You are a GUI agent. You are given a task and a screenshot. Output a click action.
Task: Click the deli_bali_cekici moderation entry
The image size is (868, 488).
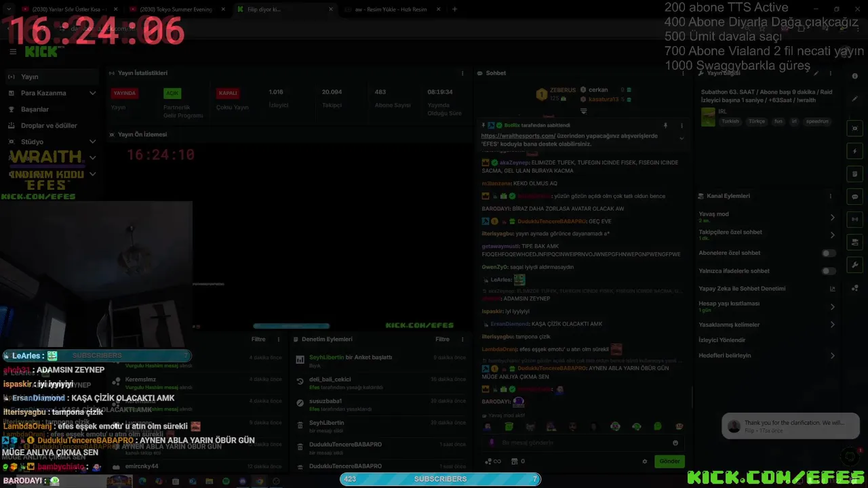(x=381, y=382)
